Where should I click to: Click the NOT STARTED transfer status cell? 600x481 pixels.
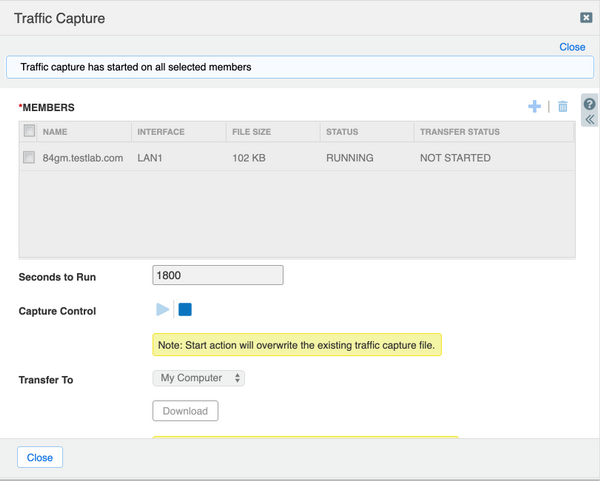click(455, 158)
